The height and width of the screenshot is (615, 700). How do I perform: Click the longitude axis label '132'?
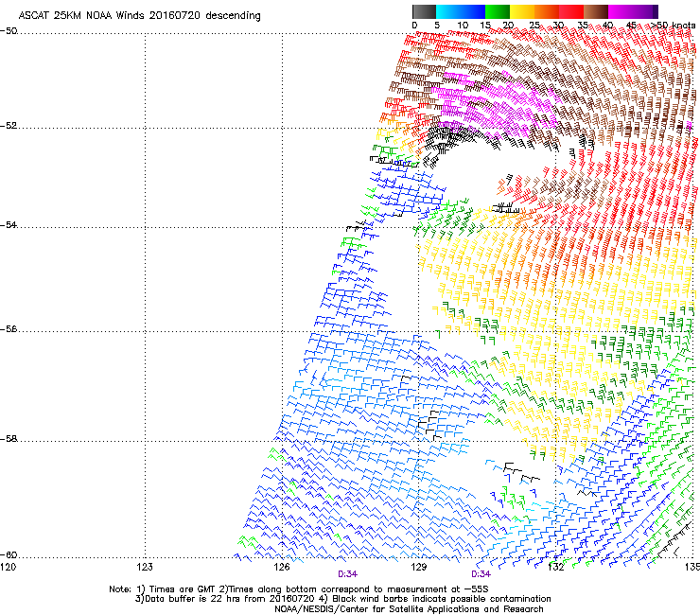[556, 567]
